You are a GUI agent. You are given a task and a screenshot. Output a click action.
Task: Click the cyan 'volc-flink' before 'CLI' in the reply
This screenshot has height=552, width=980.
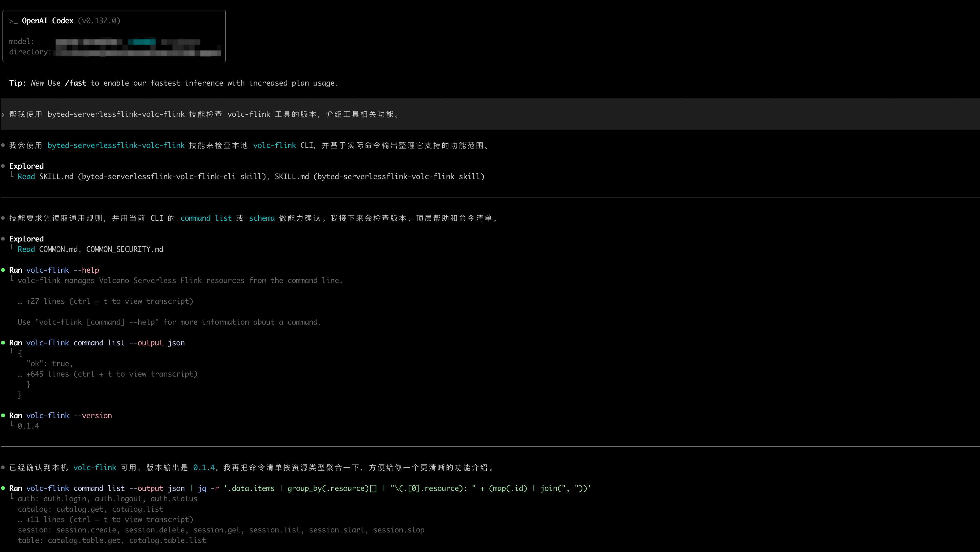click(274, 145)
